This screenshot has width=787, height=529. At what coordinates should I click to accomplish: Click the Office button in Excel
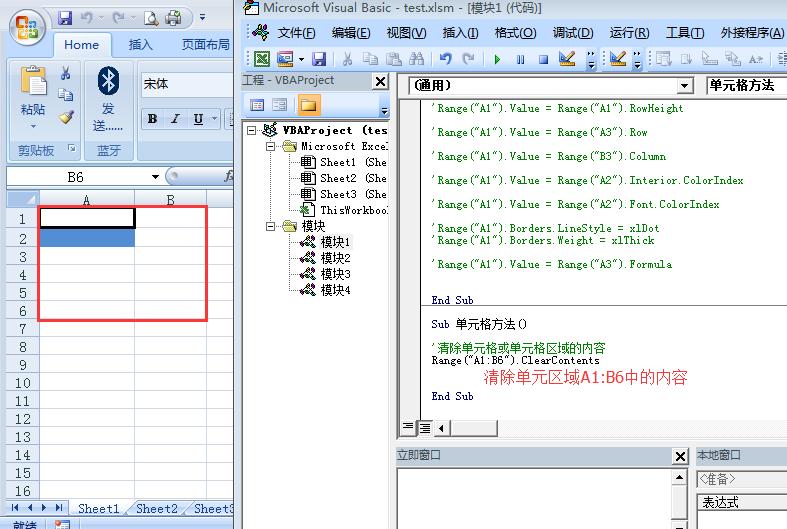(28, 28)
